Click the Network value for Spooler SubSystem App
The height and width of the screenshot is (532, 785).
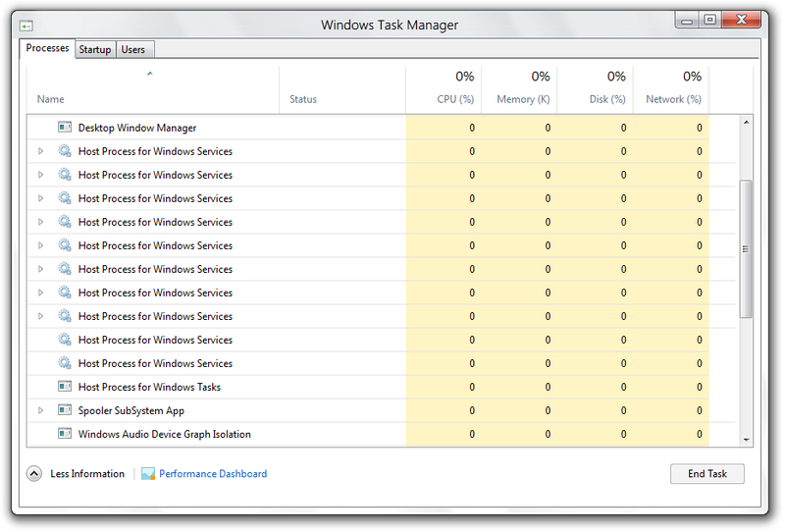700,410
